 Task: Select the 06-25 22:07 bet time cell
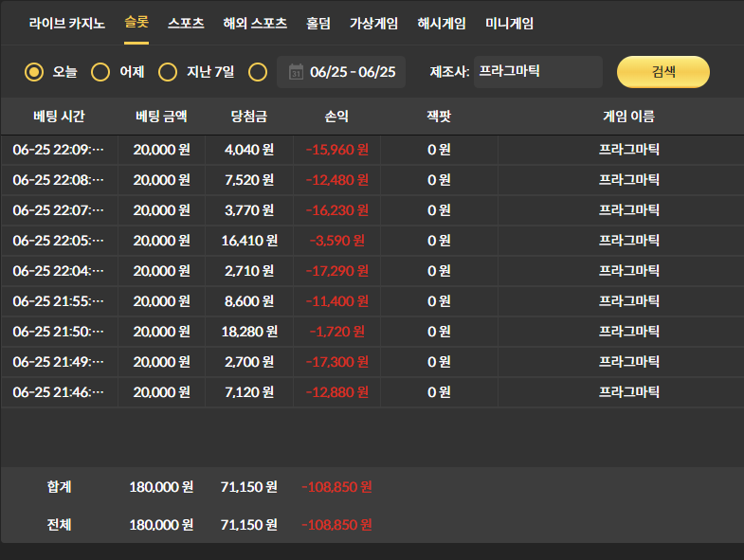(x=59, y=210)
